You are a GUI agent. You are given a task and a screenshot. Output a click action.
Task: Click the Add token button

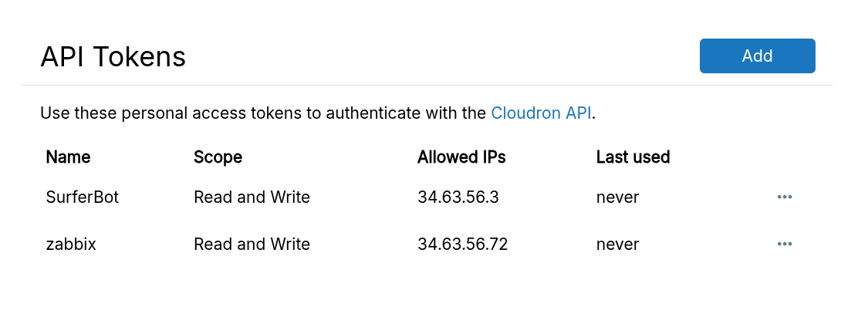coord(757,56)
